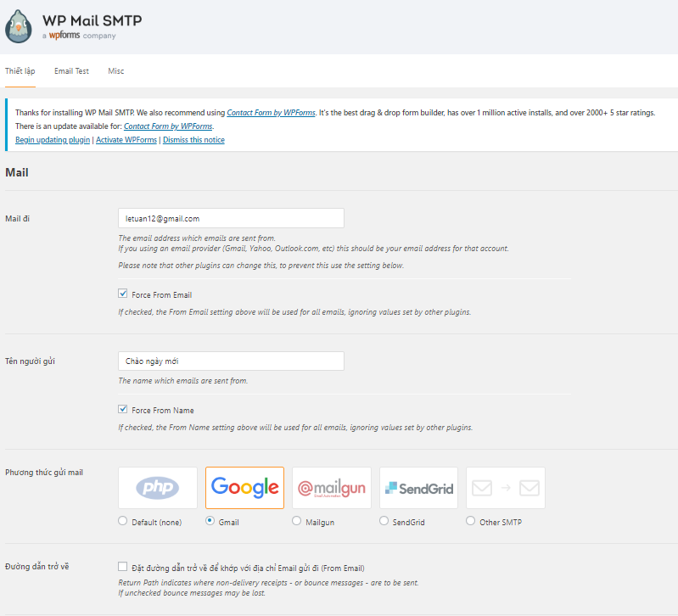Open the Thiết lập settings tab
Image resolution: width=678 pixels, height=616 pixels.
click(x=20, y=71)
